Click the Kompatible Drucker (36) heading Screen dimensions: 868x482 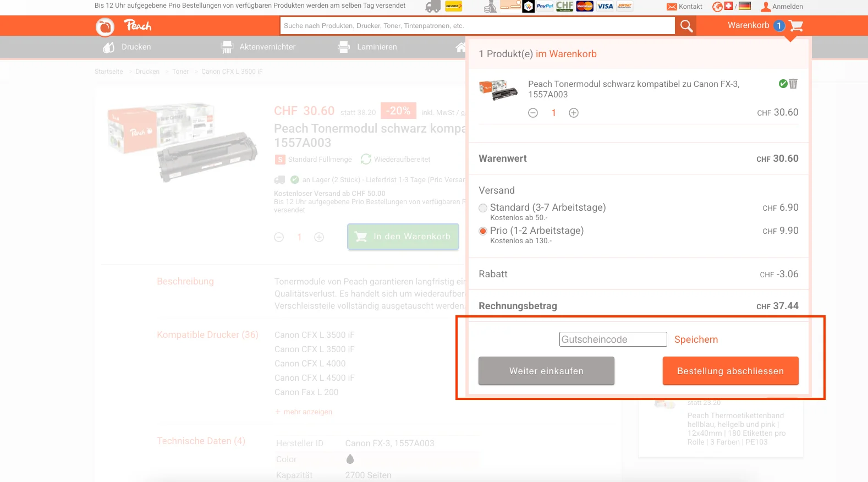pos(207,335)
